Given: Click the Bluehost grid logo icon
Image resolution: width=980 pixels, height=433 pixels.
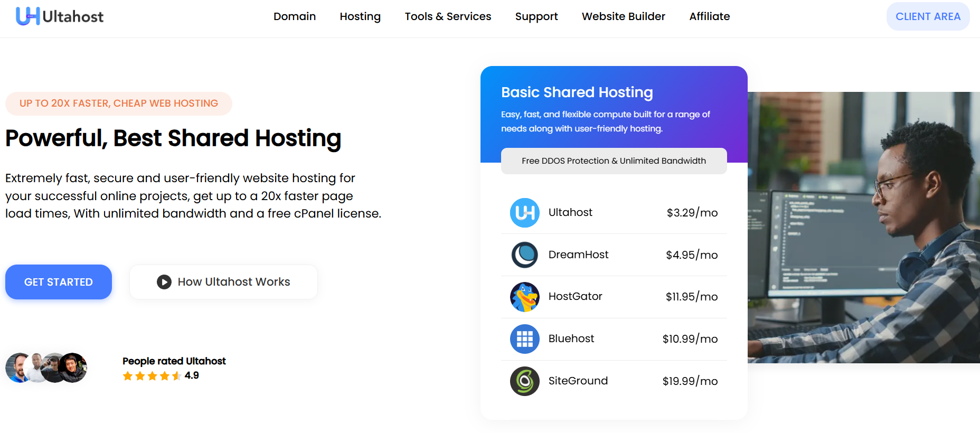Looking at the screenshot, I should click(x=525, y=339).
